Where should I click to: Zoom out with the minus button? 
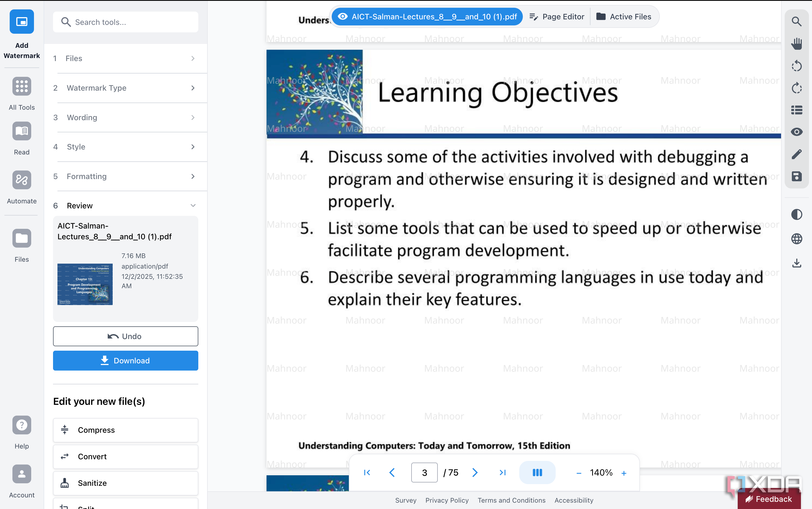[x=579, y=473]
